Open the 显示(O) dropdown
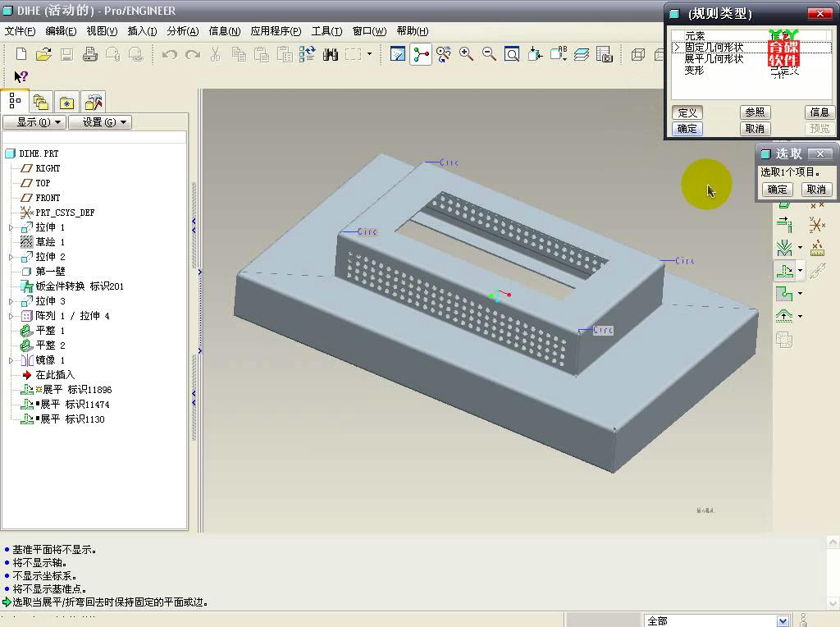The image size is (840, 627). [34, 122]
